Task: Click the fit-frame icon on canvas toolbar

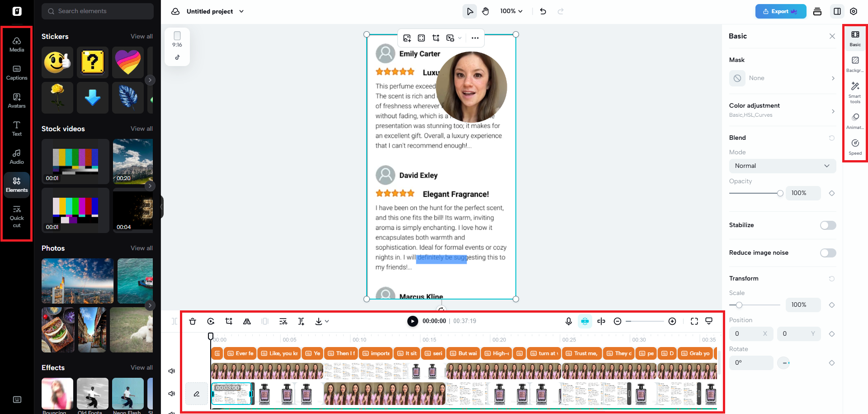Action: (421, 38)
